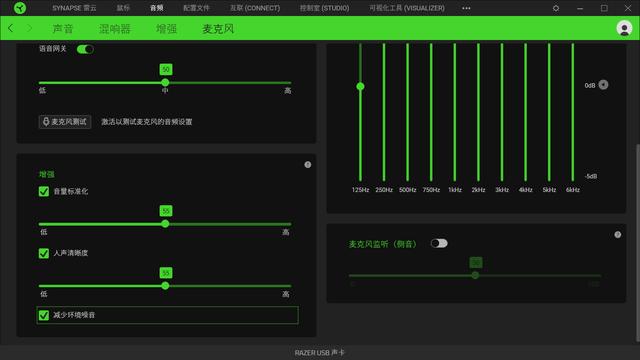
Task: Open the 增强 panel info icon
Action: tap(308, 164)
